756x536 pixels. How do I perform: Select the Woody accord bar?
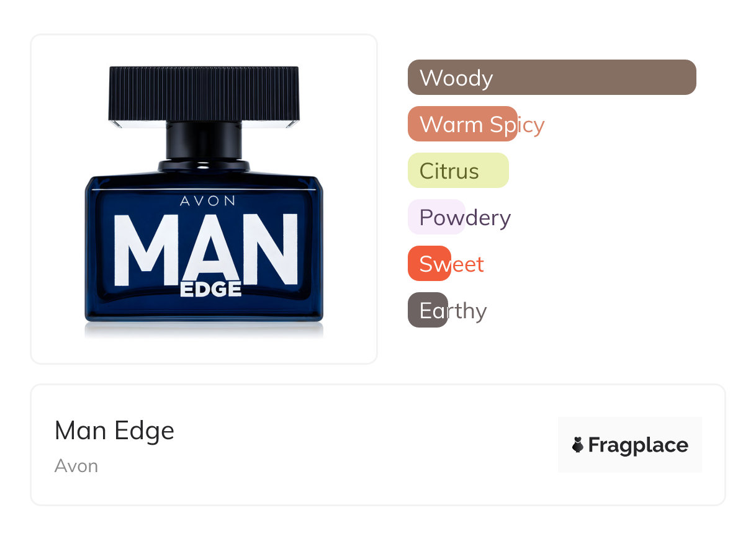[552, 78]
